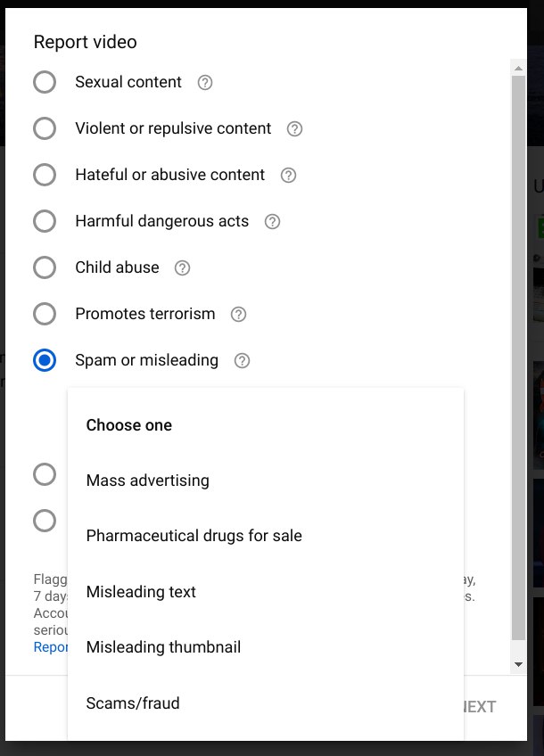Open help icon for Hateful or abusive content
Viewport: 544px width, 756px height.
pos(288,176)
